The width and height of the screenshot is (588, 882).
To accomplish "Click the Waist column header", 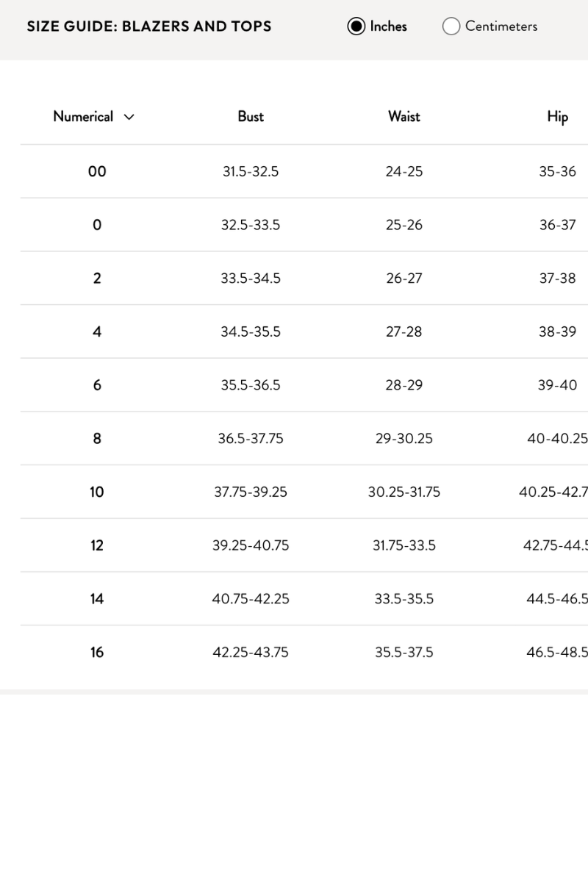I will (x=404, y=116).
